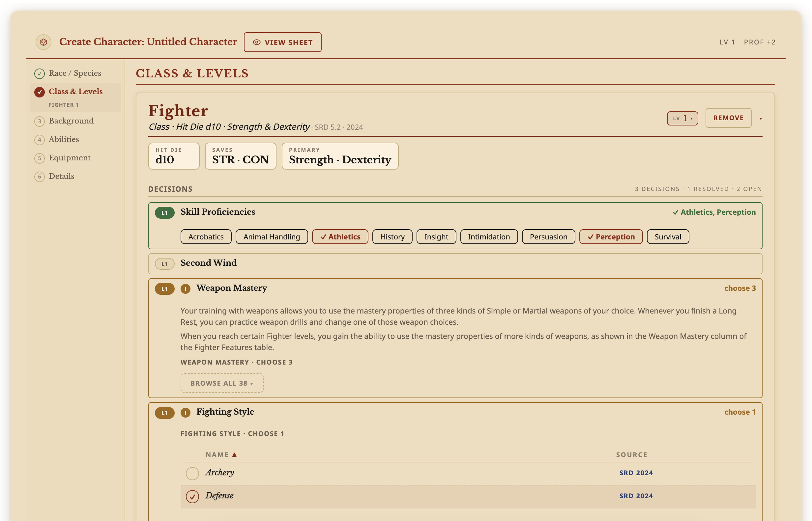Remove the Fighter class
The height and width of the screenshot is (521, 812).
pos(728,118)
